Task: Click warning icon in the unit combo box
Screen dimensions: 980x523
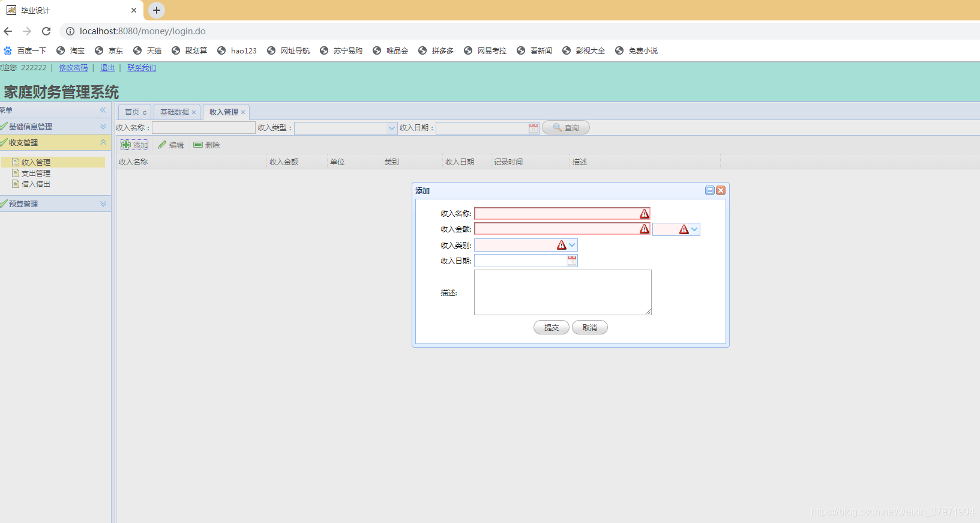Action: (x=684, y=229)
